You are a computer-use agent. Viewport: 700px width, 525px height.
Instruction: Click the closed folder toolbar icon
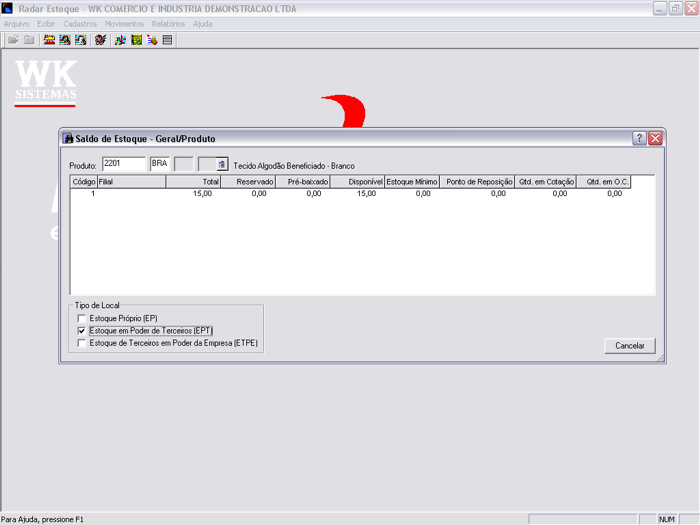pyautogui.click(x=29, y=40)
